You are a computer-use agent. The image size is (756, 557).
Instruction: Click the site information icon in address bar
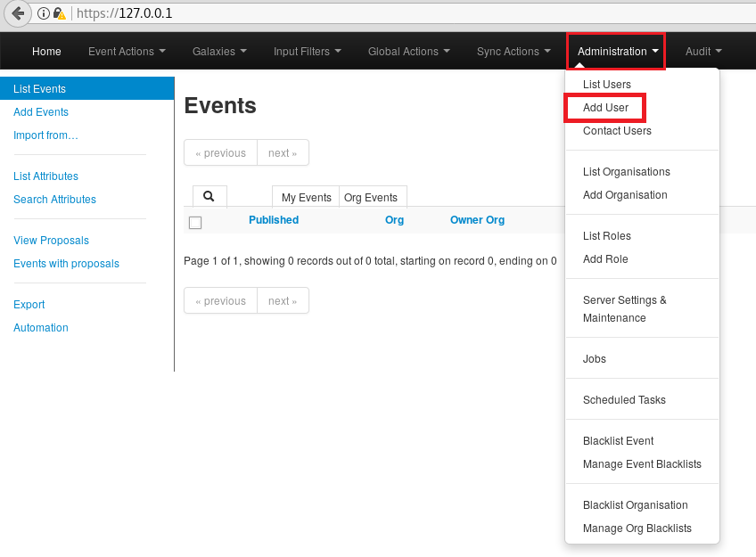point(43,13)
